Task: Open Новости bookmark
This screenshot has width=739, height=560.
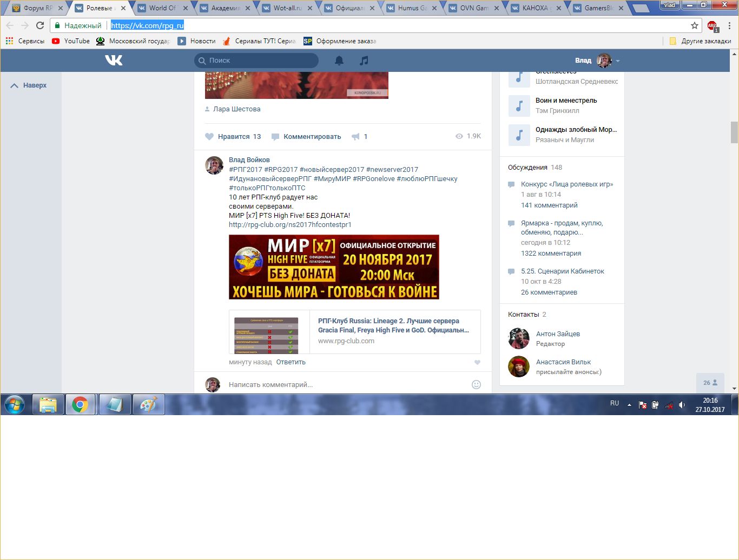Action: tap(196, 41)
